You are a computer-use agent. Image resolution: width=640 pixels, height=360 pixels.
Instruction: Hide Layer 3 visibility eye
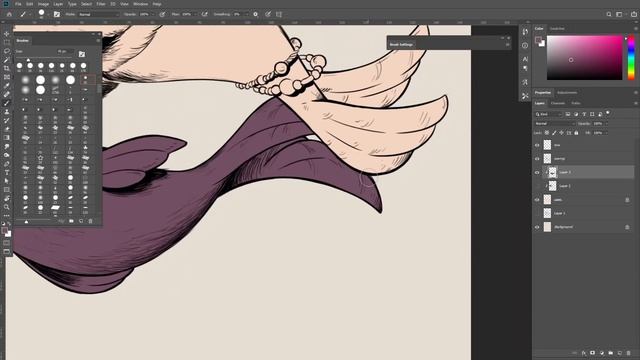537,172
